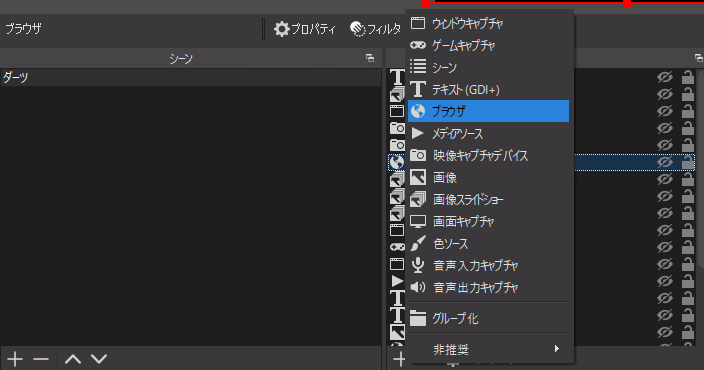This screenshot has height=370, width=704.
Task: Select the single-image icon source in the sources list
Action: pyautogui.click(x=397, y=332)
